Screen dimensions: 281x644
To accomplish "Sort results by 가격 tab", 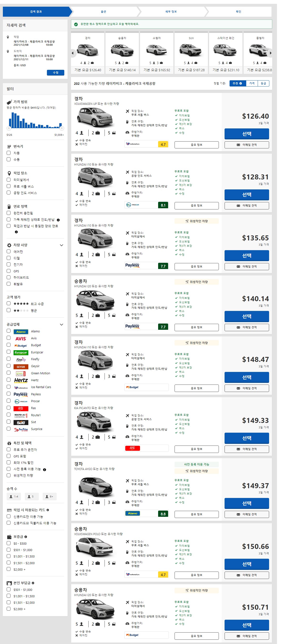I will click(x=252, y=83).
